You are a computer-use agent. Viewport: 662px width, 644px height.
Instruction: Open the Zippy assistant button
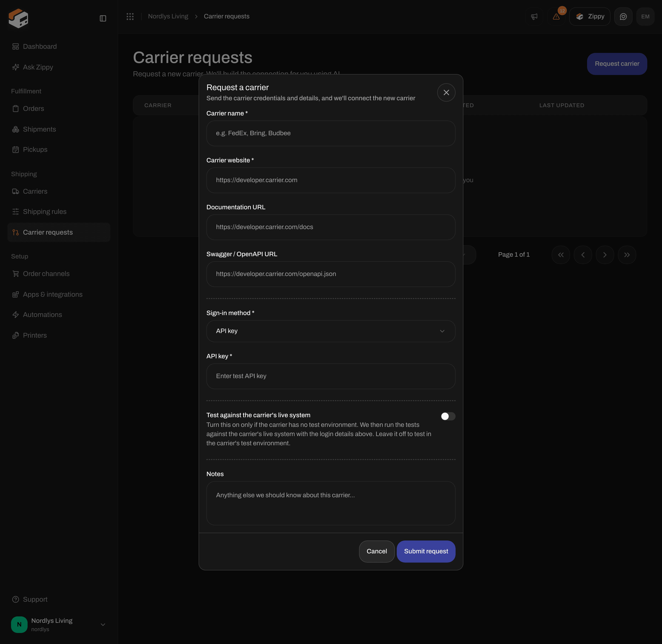590,17
